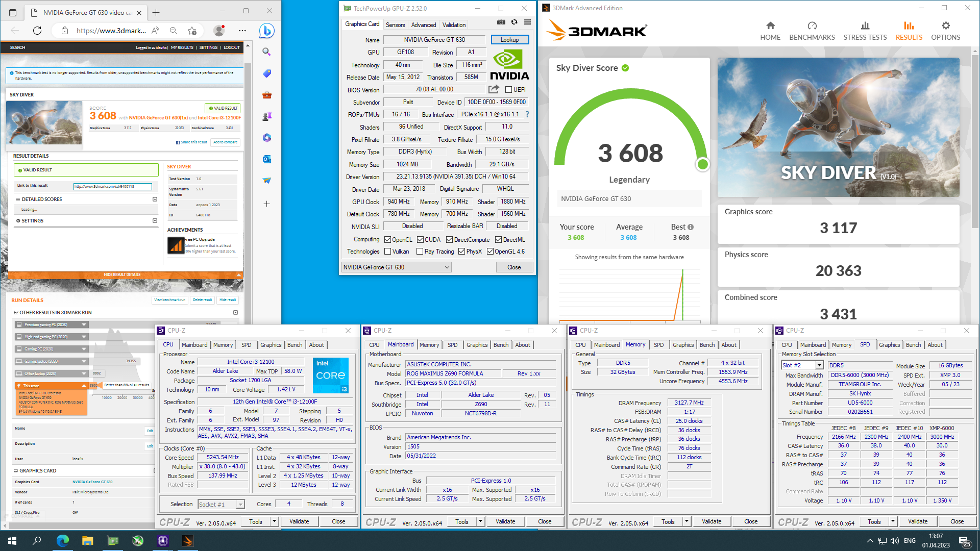Open Edge Settings and more menu

pyautogui.click(x=242, y=31)
